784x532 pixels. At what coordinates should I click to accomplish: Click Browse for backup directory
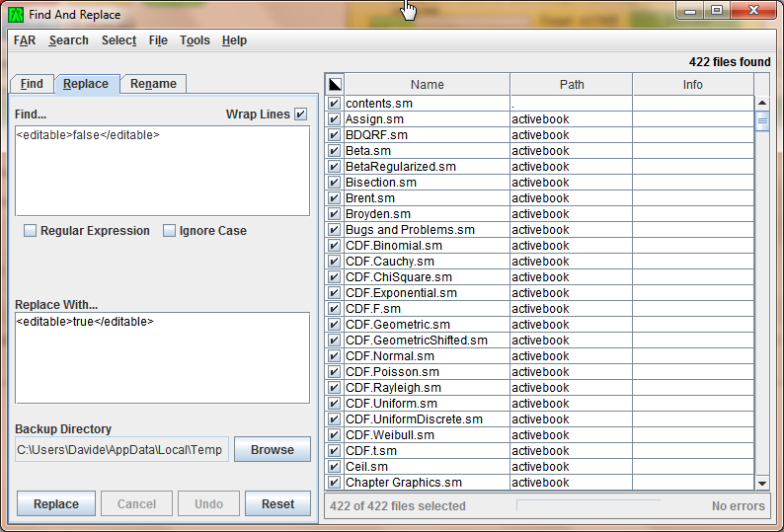pos(272,450)
